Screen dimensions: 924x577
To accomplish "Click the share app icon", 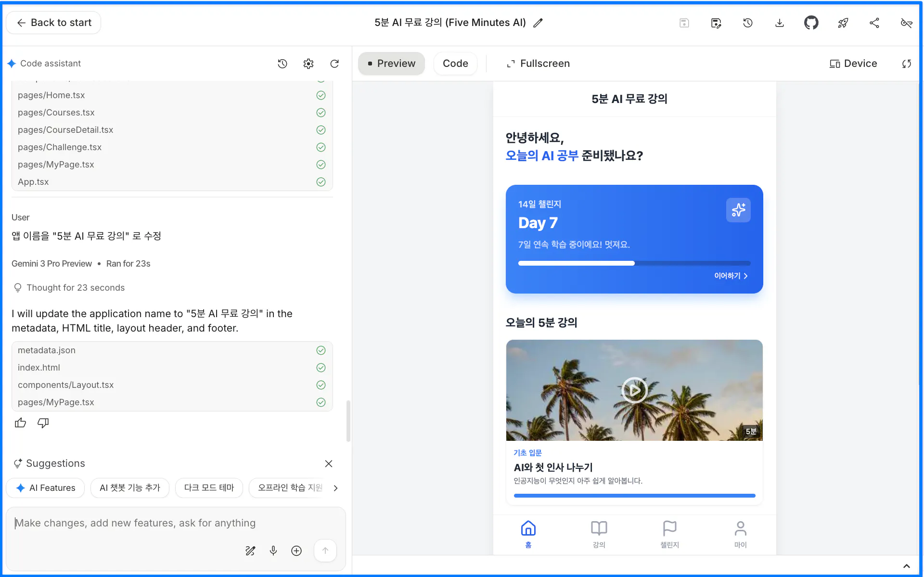I will coord(874,23).
